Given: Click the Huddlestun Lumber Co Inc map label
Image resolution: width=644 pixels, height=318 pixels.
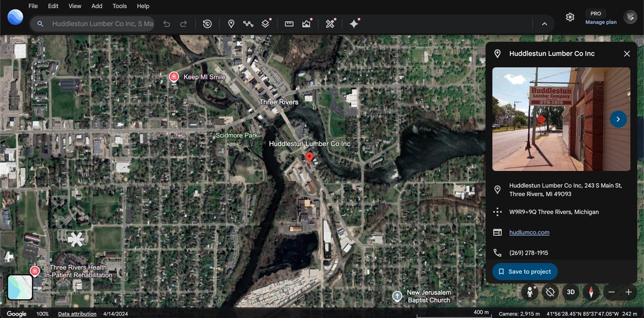Looking at the screenshot, I should pyautogui.click(x=309, y=144).
